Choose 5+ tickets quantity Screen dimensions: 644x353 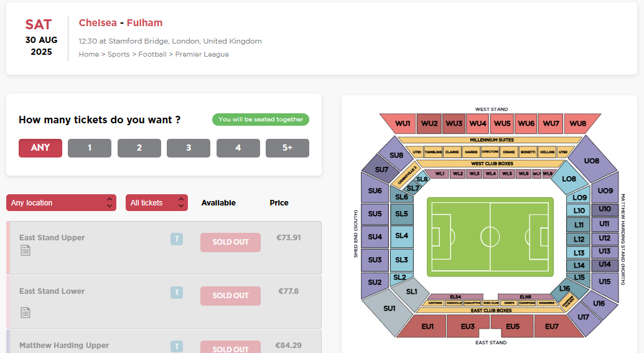coord(287,148)
